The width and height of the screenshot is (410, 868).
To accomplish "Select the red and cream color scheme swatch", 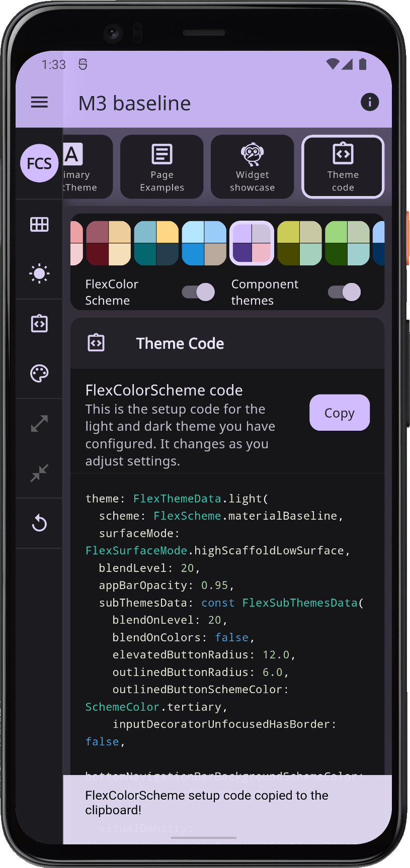I will 109,243.
